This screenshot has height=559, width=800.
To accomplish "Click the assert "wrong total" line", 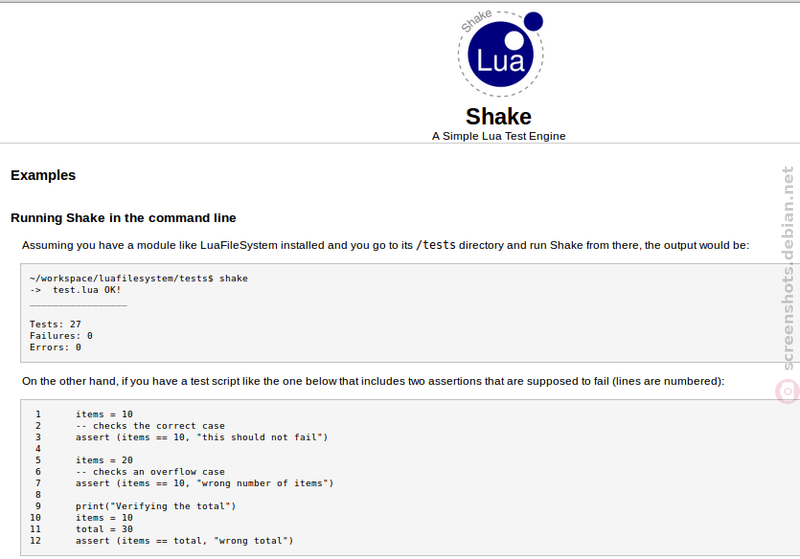I will (x=185, y=541).
